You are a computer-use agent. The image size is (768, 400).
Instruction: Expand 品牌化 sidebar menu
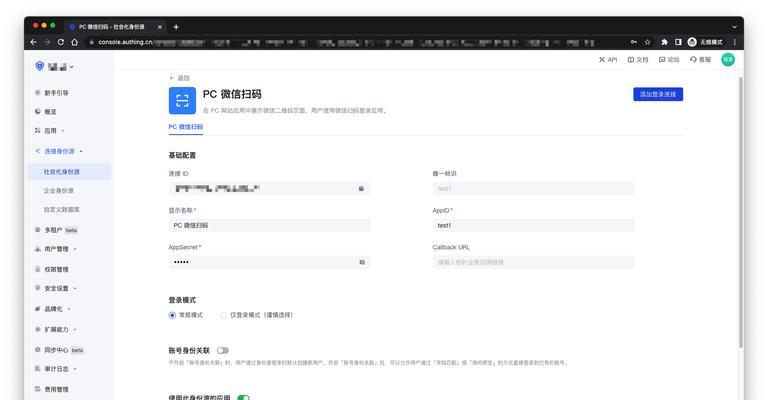coord(53,309)
